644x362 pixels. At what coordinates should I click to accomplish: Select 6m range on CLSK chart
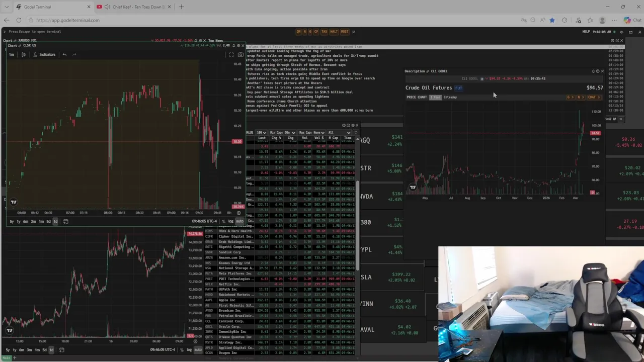point(26,221)
